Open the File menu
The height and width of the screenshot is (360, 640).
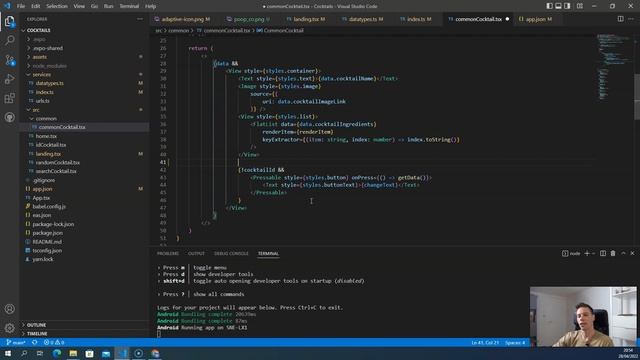click(x=21, y=6)
